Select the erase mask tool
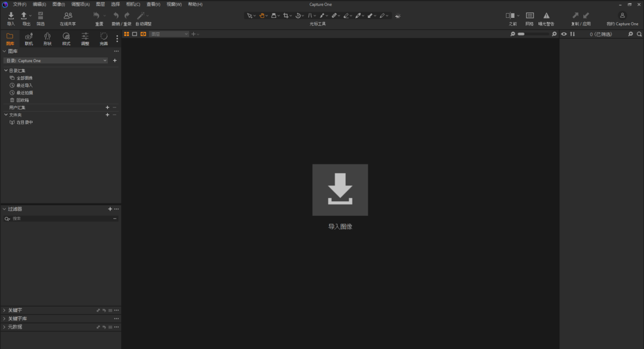The height and width of the screenshot is (349, 644). pyautogui.click(x=346, y=16)
